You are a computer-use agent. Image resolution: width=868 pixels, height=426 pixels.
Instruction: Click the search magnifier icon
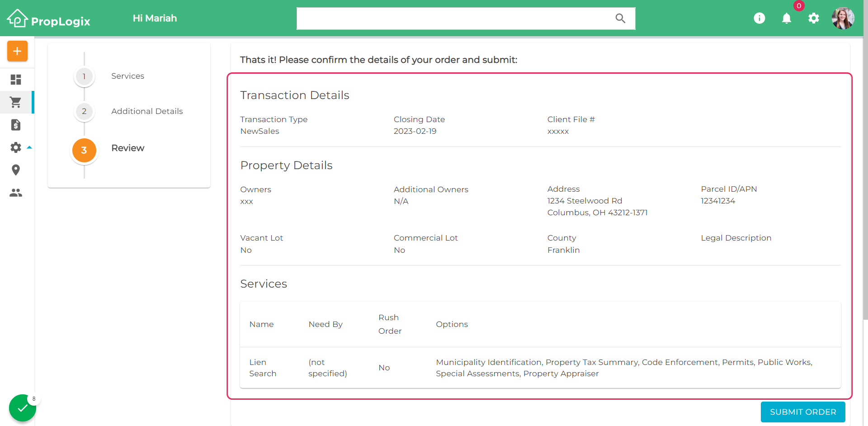coord(620,19)
